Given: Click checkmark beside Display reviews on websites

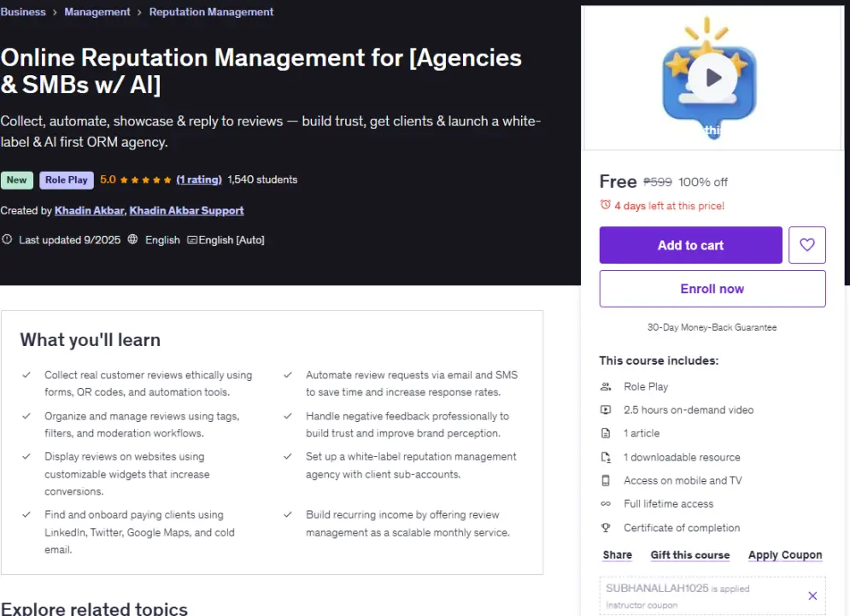Looking at the screenshot, I should point(26,456).
